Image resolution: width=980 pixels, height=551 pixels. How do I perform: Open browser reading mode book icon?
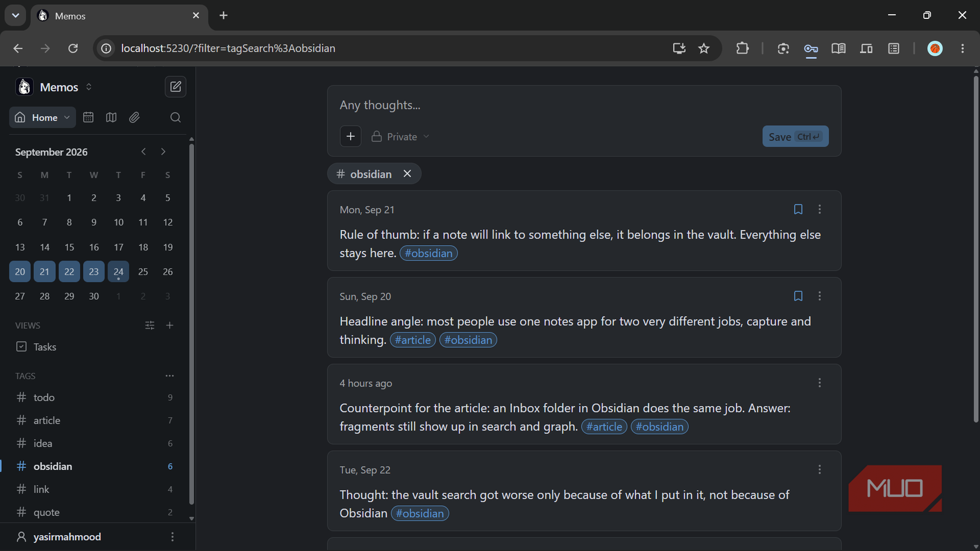(839, 48)
